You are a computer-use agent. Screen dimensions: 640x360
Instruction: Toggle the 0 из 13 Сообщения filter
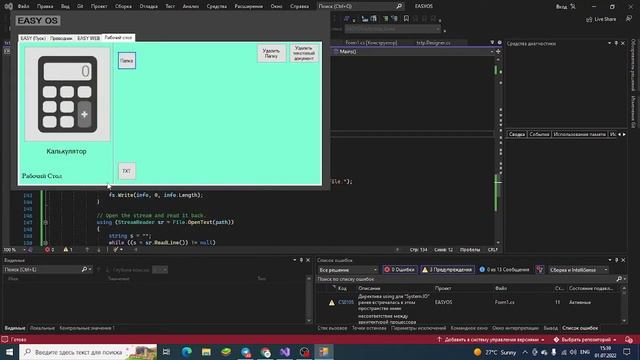pos(504,270)
